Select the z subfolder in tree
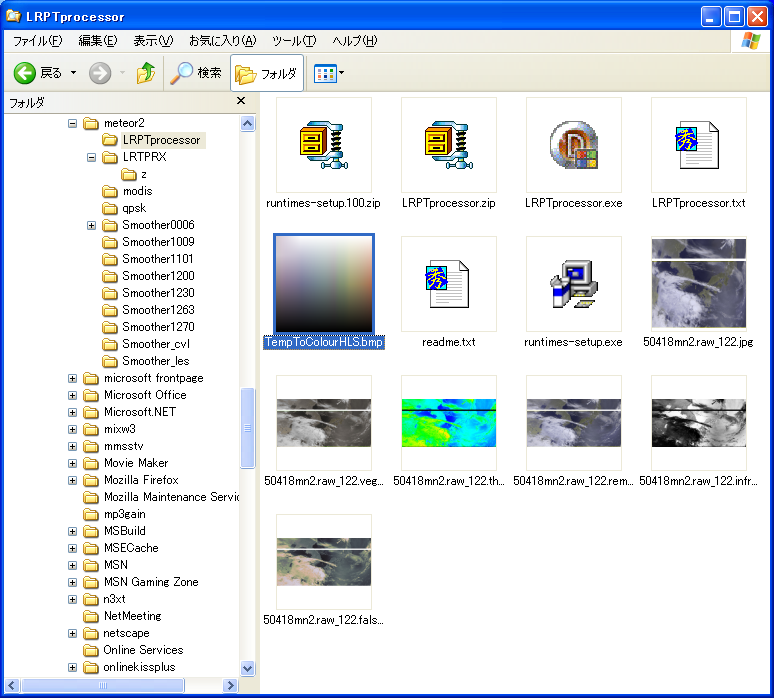 (143, 174)
